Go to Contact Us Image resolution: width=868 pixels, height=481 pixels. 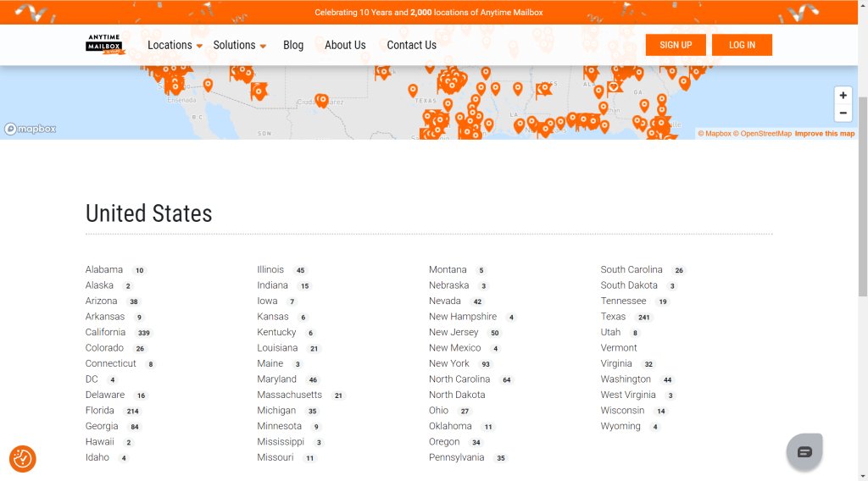coord(411,45)
